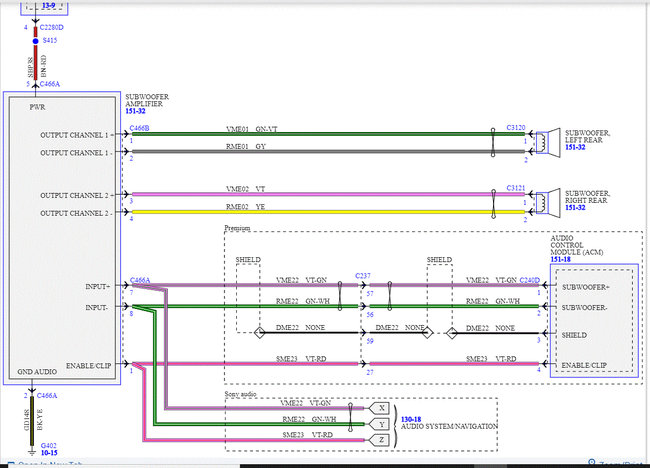Open the G402 ground location link
Viewport: 650px width, 468px height.
[49, 446]
